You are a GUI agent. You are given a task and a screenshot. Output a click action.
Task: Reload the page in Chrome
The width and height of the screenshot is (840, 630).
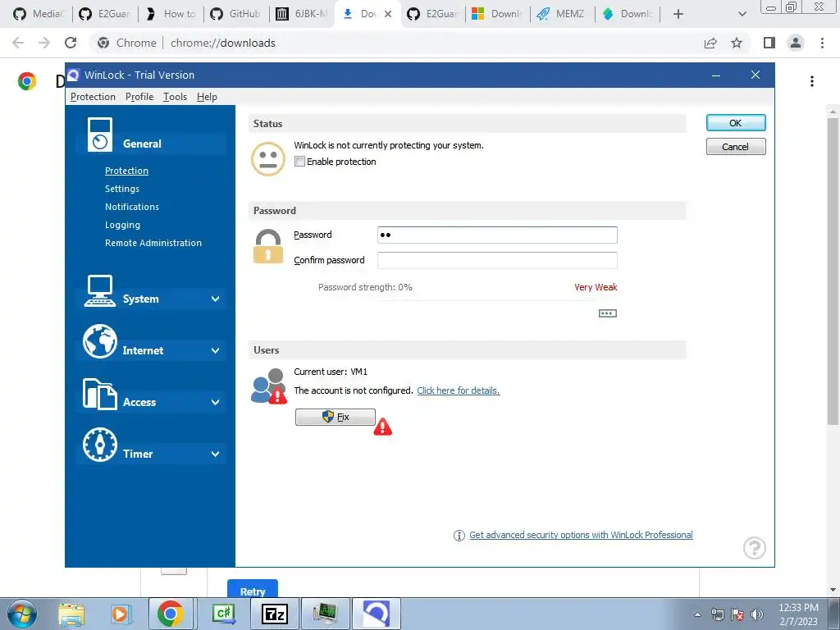(x=71, y=43)
